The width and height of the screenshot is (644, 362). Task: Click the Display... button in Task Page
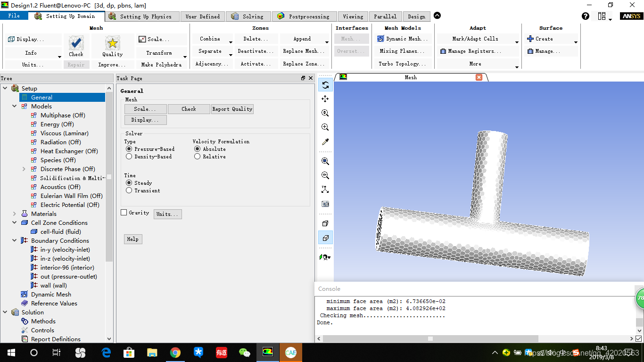coord(146,120)
